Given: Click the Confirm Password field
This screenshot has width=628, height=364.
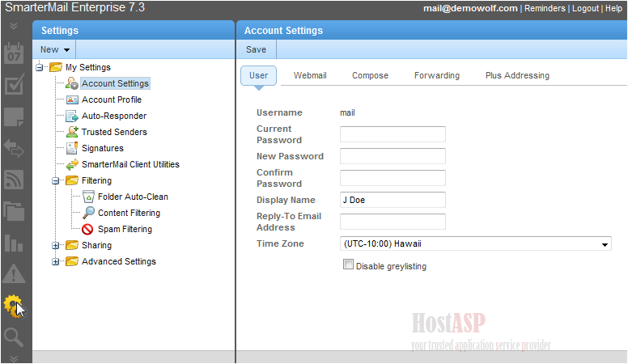Looking at the screenshot, I should (392, 178).
